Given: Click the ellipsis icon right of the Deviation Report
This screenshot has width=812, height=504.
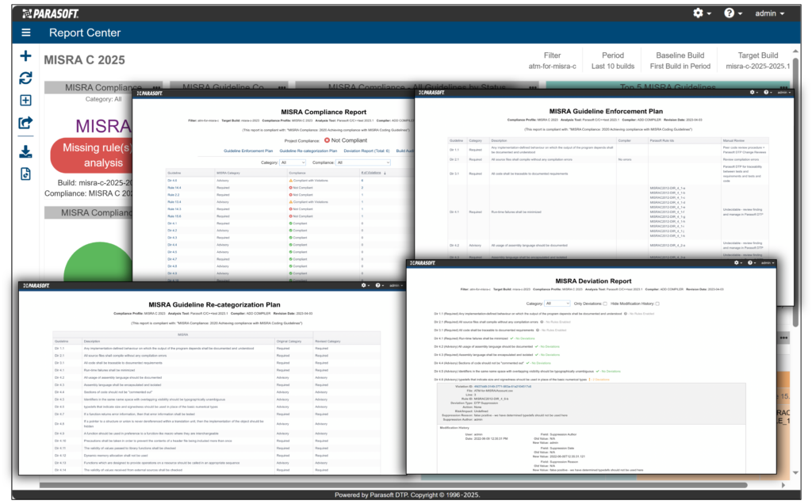Looking at the screenshot, I should point(783,338).
